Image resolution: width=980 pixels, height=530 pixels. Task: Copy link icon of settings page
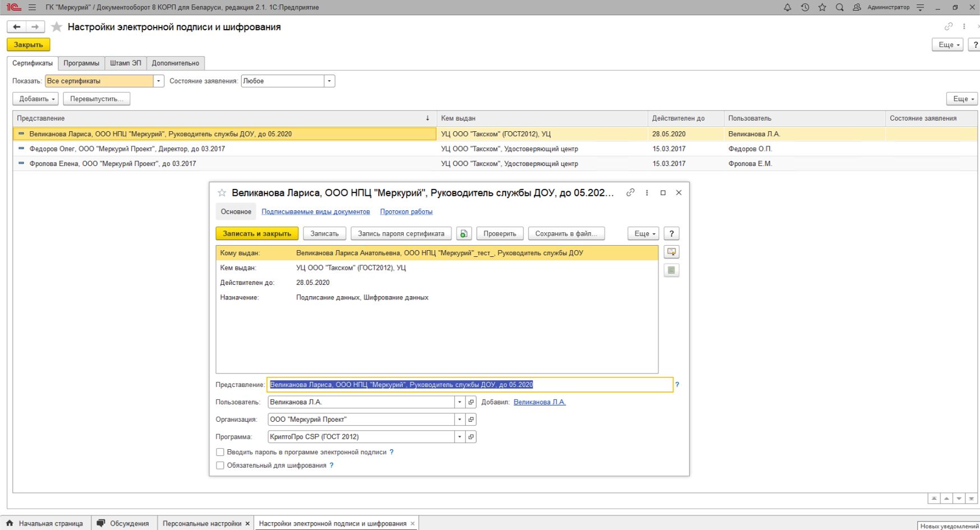[949, 26]
